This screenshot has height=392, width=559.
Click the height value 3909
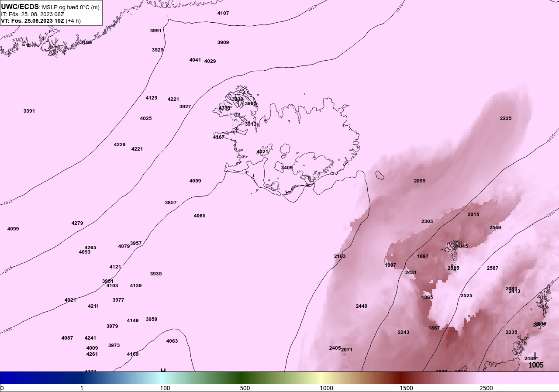click(223, 42)
